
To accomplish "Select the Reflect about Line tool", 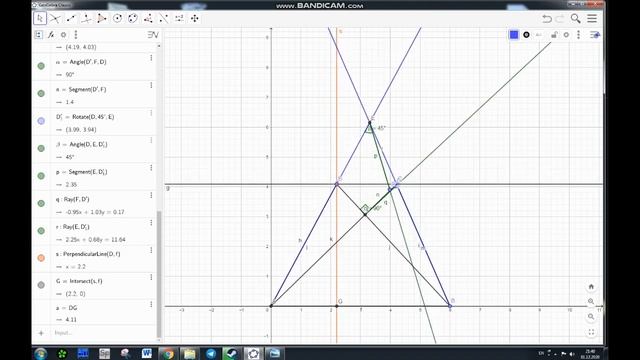I will (164, 18).
